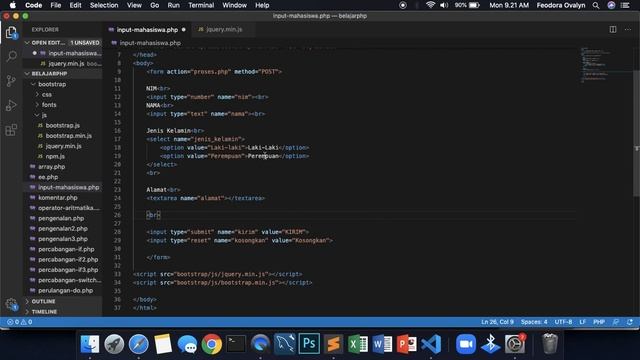Image resolution: width=640 pixels, height=360 pixels.
Task: Open the Terminal menu
Action: 201,5
